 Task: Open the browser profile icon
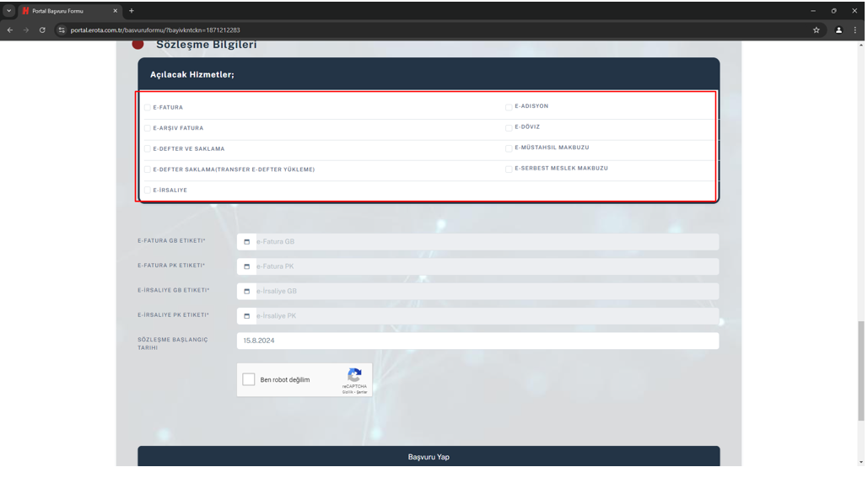(838, 30)
